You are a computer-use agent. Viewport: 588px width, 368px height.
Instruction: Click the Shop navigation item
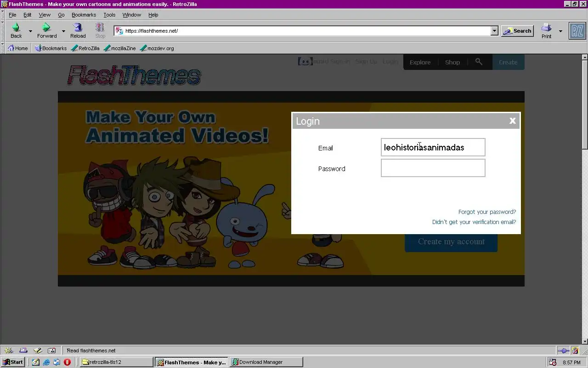452,62
